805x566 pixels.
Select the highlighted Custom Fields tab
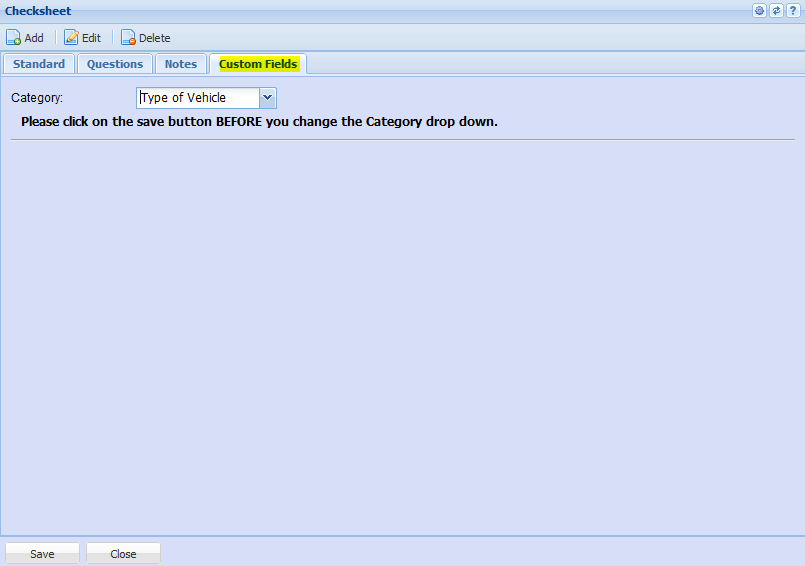258,64
